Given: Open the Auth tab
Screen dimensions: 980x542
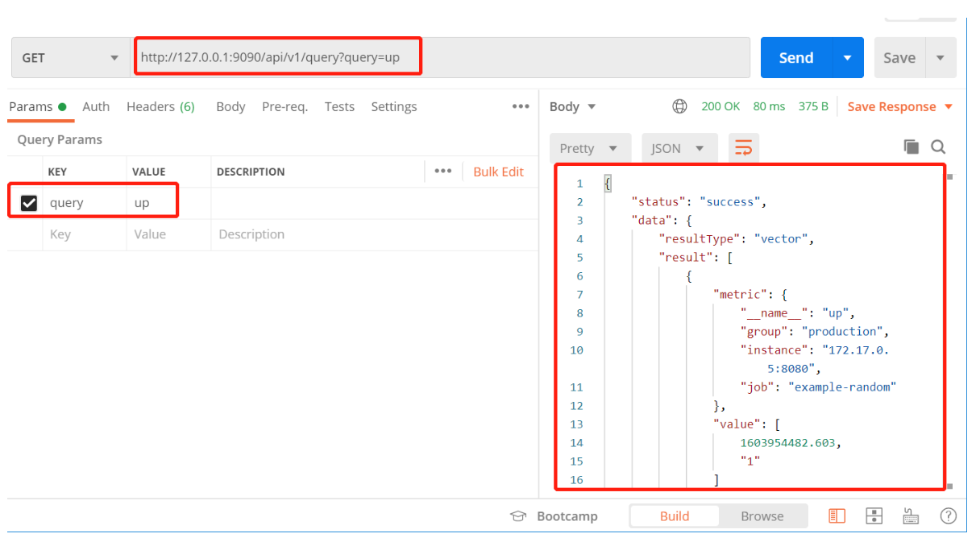Looking at the screenshot, I should (x=96, y=106).
